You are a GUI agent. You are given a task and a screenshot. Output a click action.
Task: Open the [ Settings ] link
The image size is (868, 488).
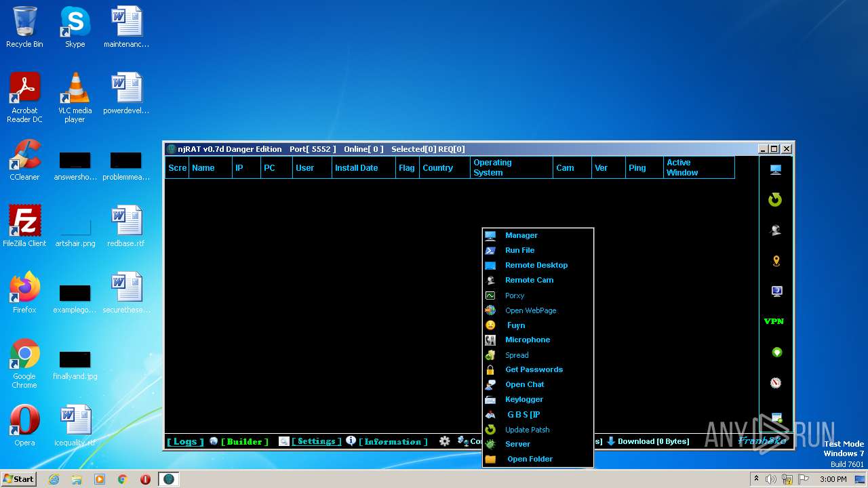[317, 441]
